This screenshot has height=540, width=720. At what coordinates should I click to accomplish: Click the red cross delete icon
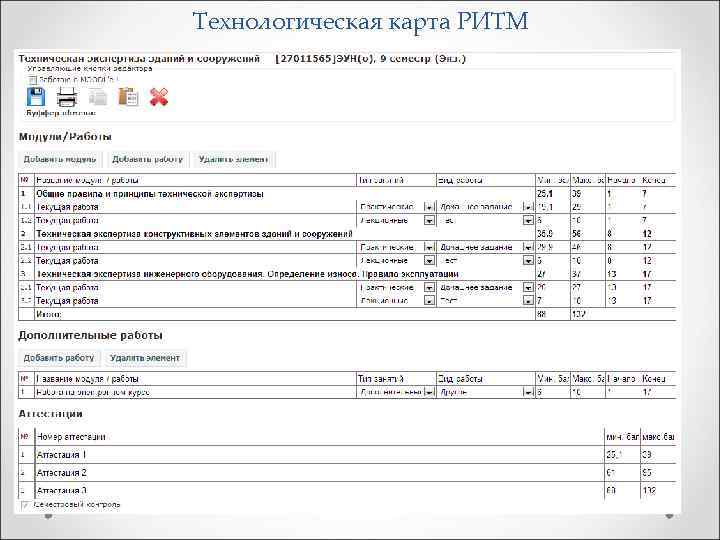(x=159, y=97)
